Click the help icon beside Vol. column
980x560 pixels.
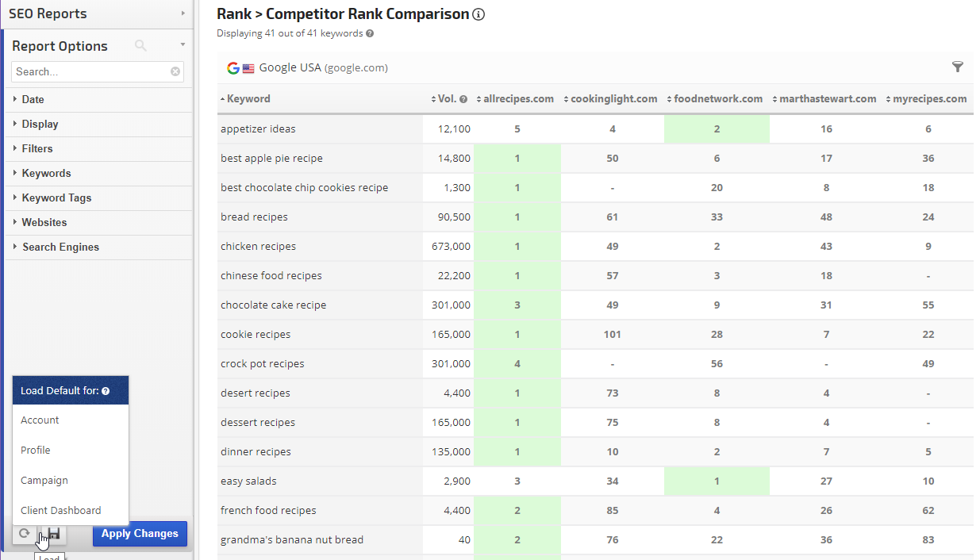pos(463,99)
